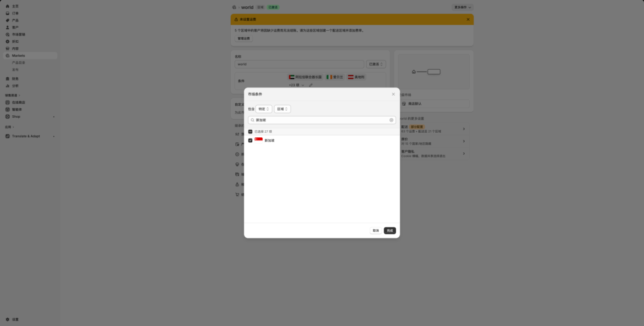
Task: Click the Markets globe icon in sidebar
Action: [x=8, y=55]
